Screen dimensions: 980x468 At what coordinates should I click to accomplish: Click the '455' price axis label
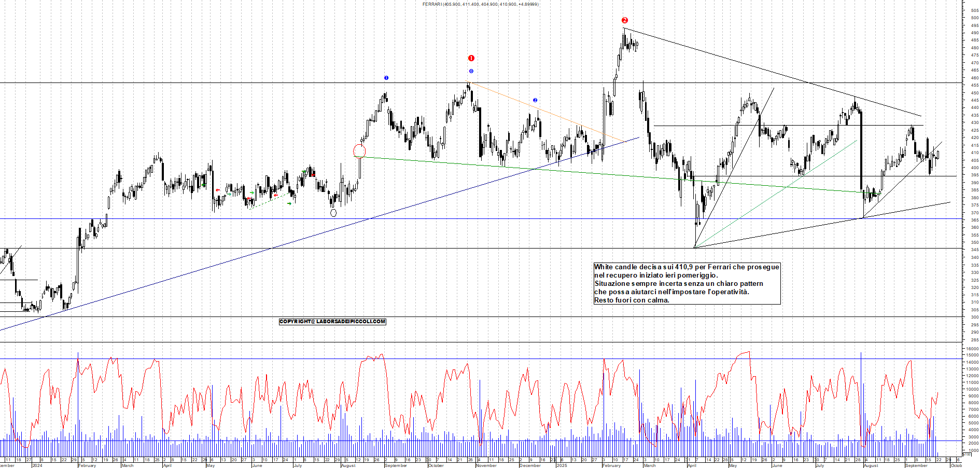click(x=975, y=85)
